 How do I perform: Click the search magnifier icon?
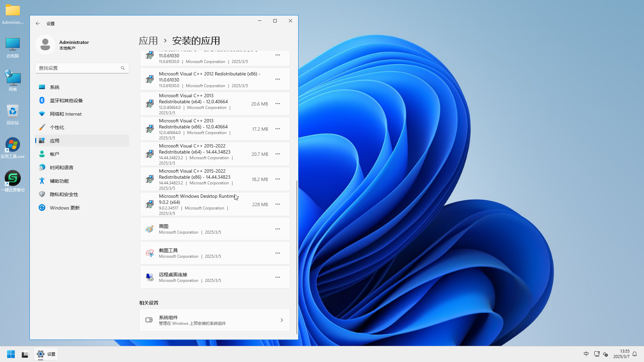tap(123, 68)
